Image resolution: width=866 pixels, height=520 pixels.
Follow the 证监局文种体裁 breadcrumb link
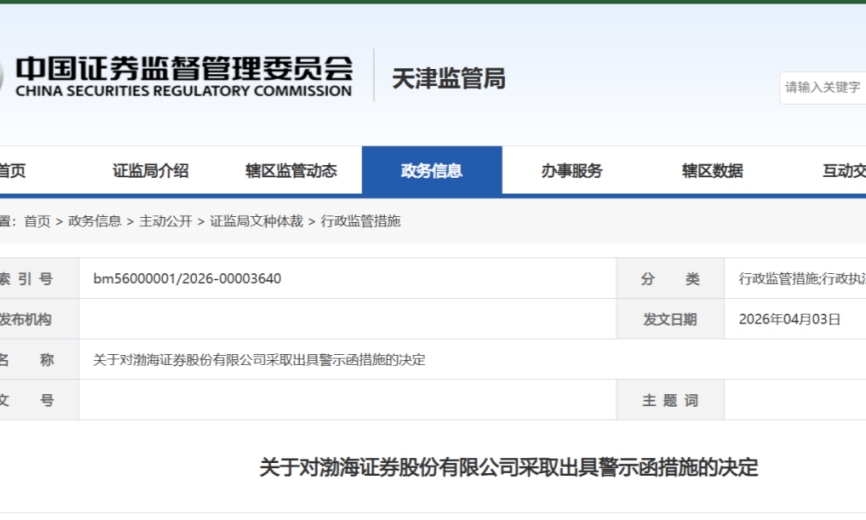[x=256, y=221]
